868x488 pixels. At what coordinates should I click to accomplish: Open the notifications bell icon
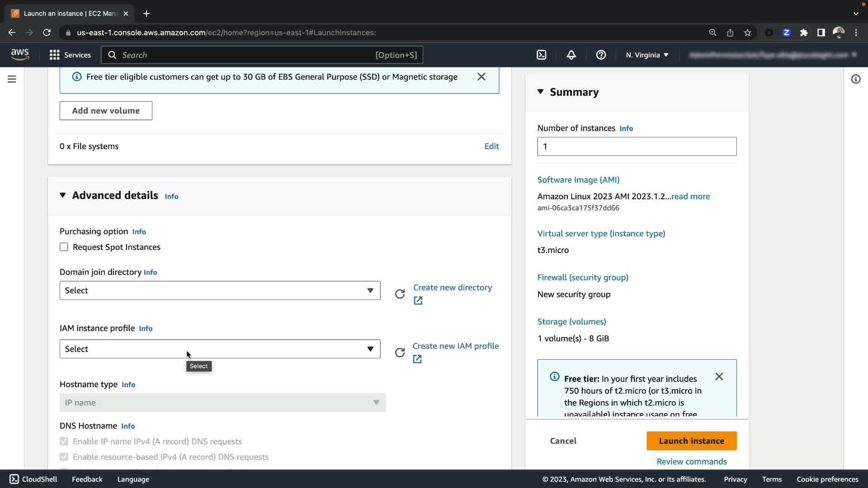point(571,55)
